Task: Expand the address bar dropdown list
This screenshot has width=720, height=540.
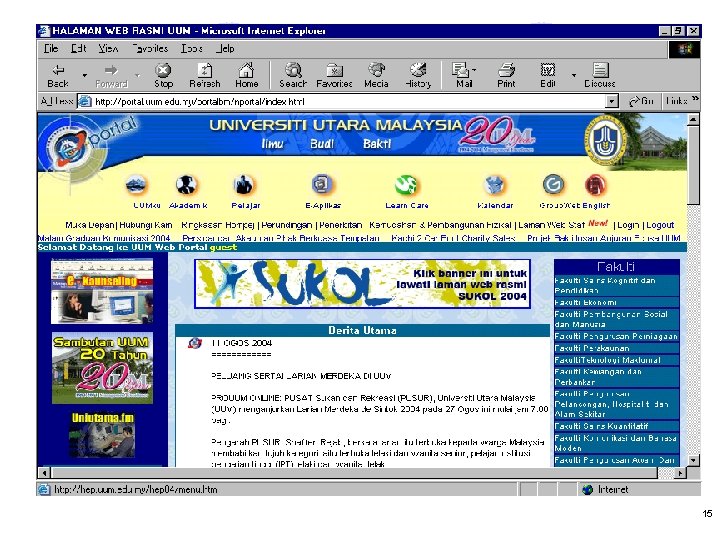Action: (611, 101)
